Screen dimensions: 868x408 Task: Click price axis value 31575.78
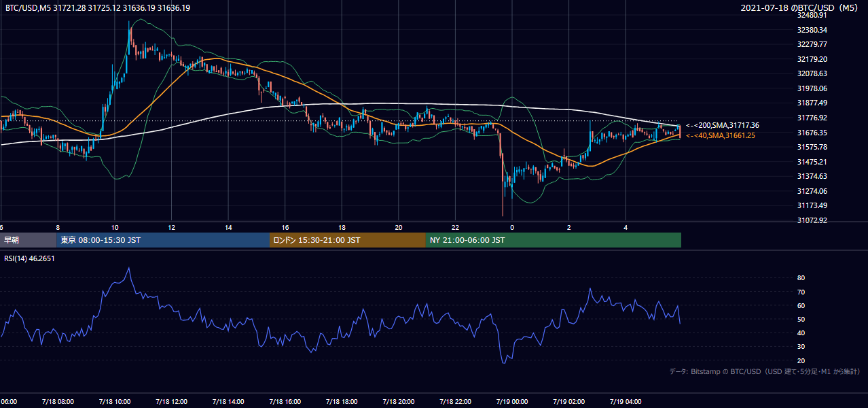(x=812, y=147)
